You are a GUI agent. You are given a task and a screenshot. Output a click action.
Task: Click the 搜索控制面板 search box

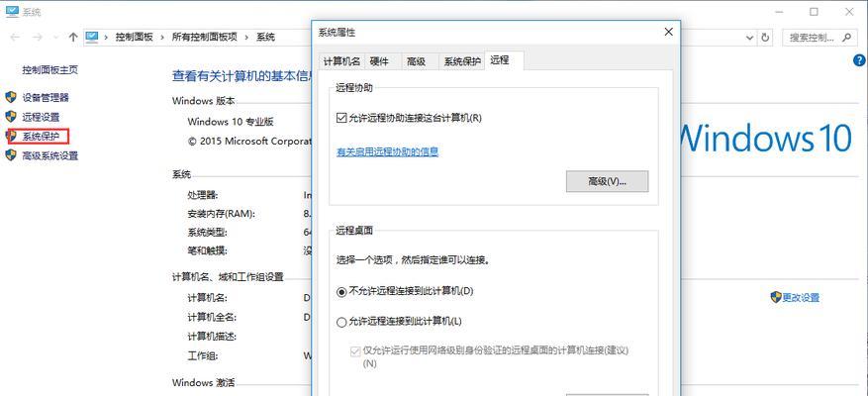820,37
